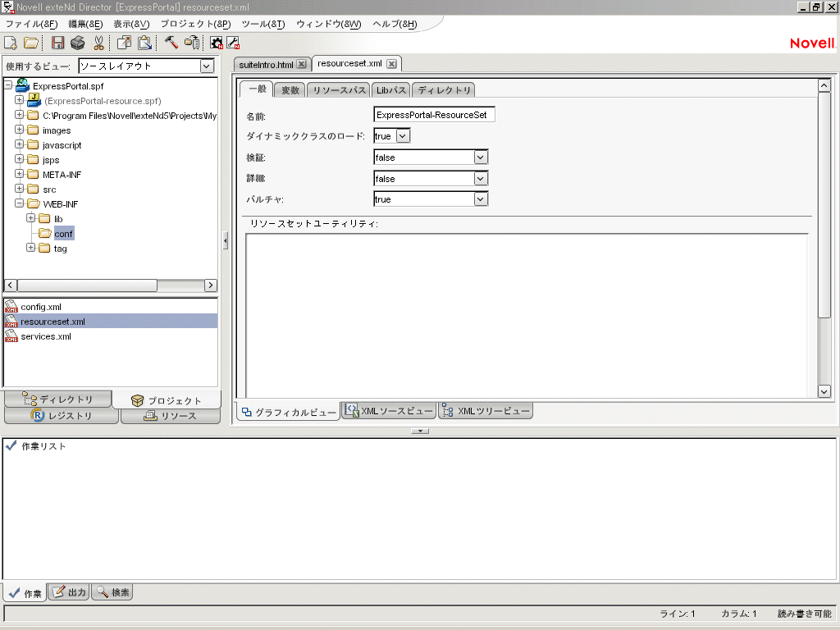Viewport: 840px width, 630px height.
Task: Click the New file toolbar icon
Action: [11, 43]
